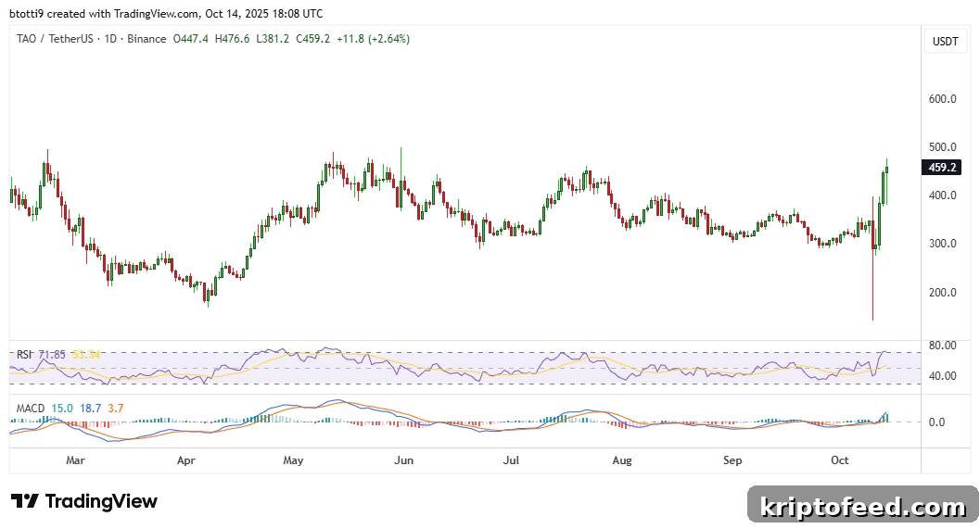Click the May label on time axis
Screen dimensions: 980x529
[x=293, y=460]
